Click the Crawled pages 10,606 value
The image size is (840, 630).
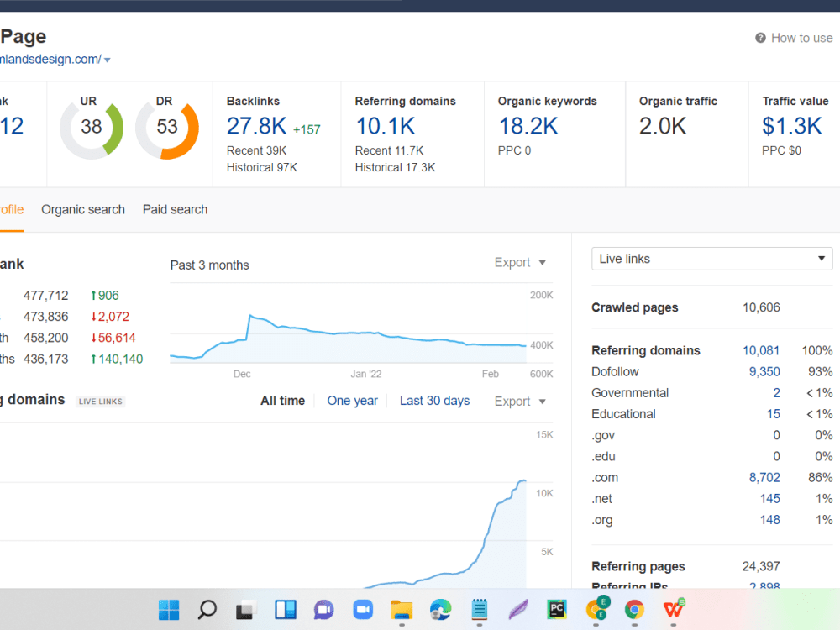tap(761, 307)
